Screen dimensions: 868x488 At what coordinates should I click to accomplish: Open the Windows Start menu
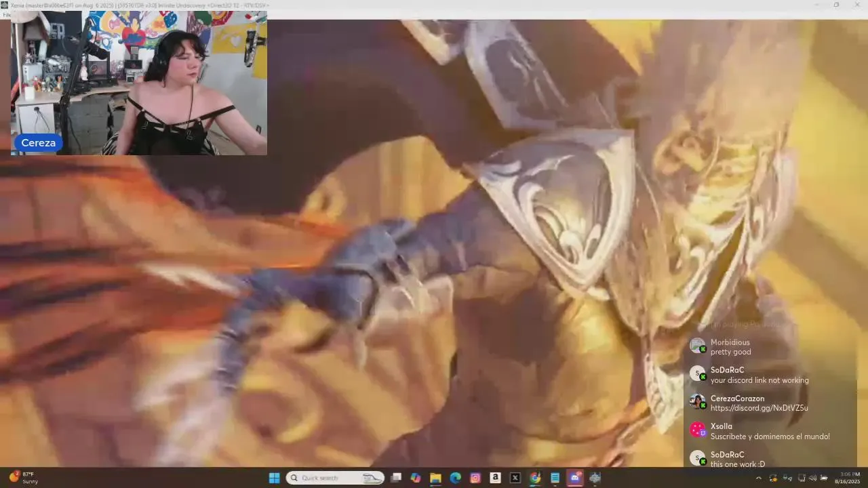274,478
